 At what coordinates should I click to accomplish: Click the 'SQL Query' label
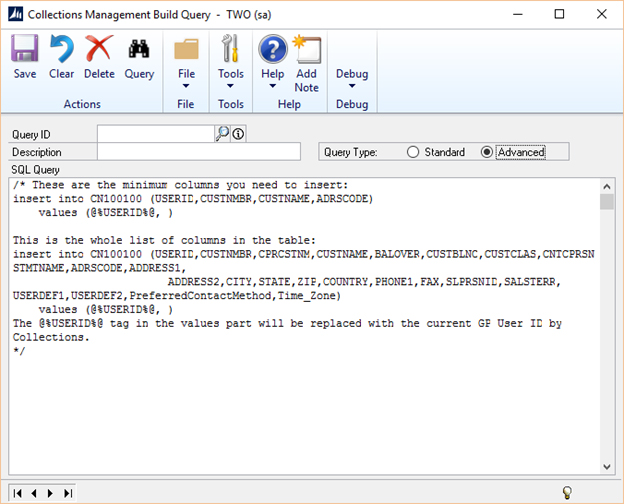click(35, 170)
